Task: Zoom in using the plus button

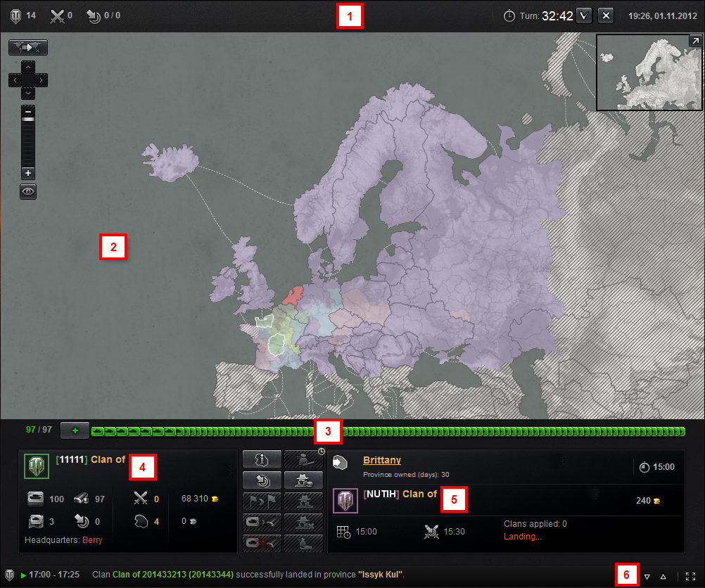Action: 28,173
